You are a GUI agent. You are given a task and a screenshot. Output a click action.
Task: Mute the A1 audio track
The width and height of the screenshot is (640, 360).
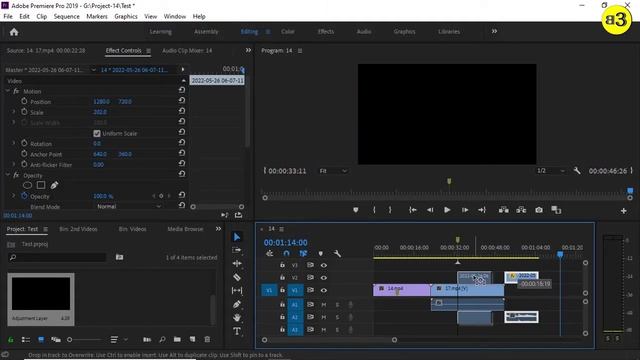pos(324,304)
